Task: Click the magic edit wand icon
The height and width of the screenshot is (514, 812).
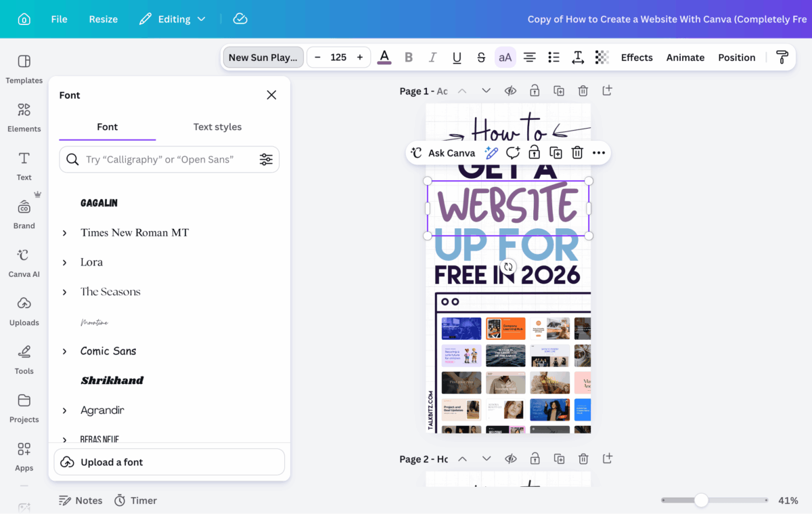Action: [491, 153]
